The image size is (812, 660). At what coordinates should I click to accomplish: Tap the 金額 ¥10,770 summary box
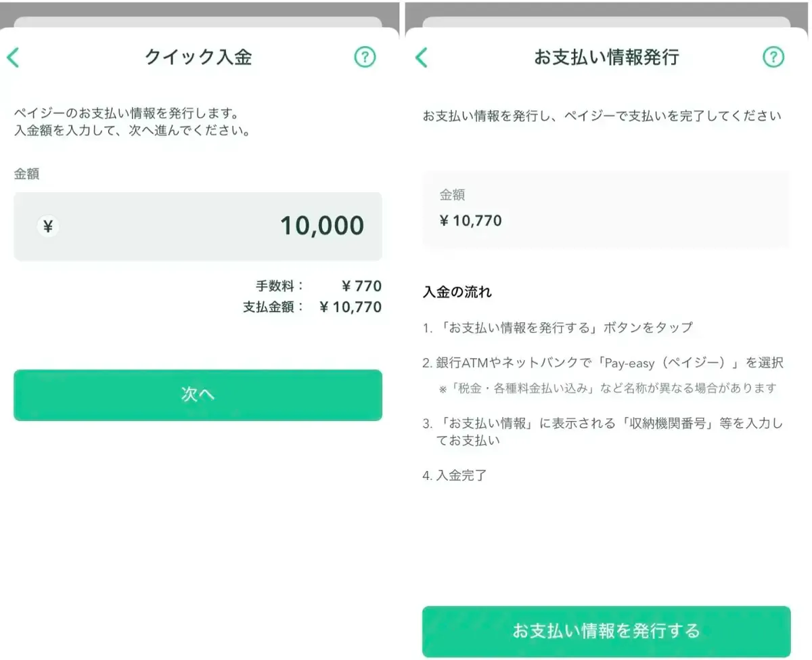coord(606,208)
